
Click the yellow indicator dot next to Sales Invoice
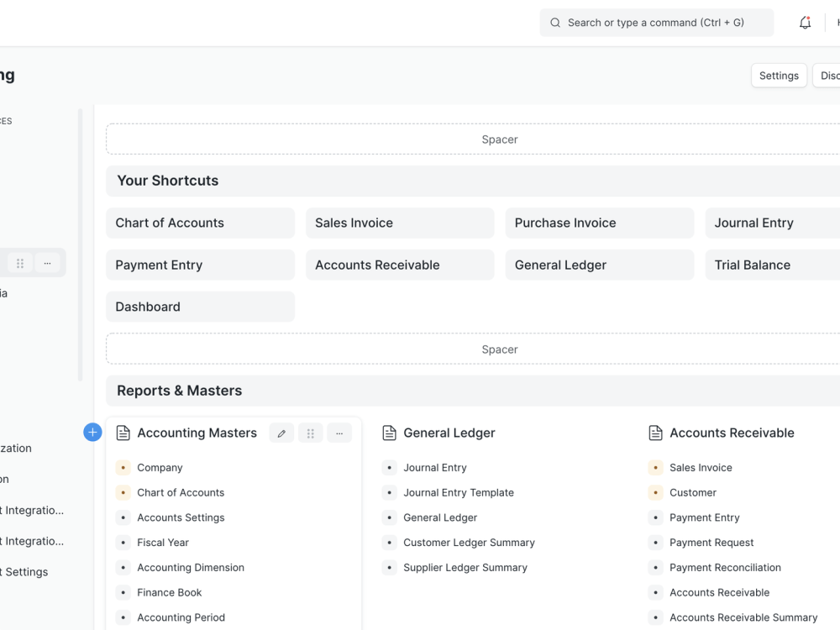pyautogui.click(x=654, y=467)
